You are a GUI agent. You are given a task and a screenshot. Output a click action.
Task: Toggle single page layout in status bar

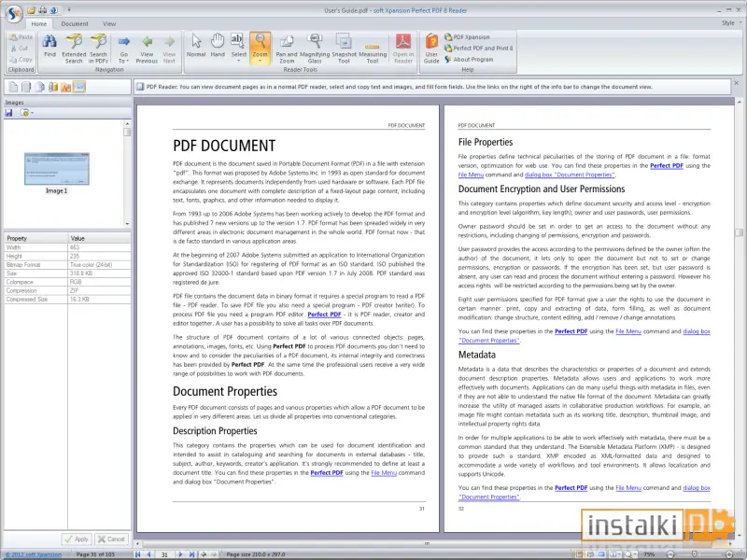pyautogui.click(x=579, y=554)
